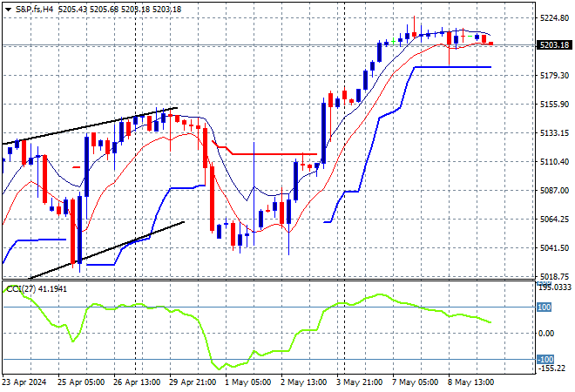
Task: Select the 23 Apr 2024 date label
Action: point(24,382)
